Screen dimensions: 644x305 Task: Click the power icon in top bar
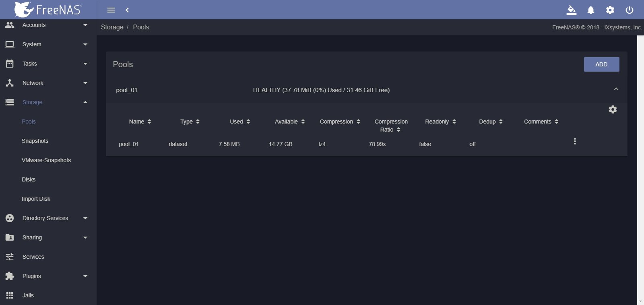click(x=629, y=10)
